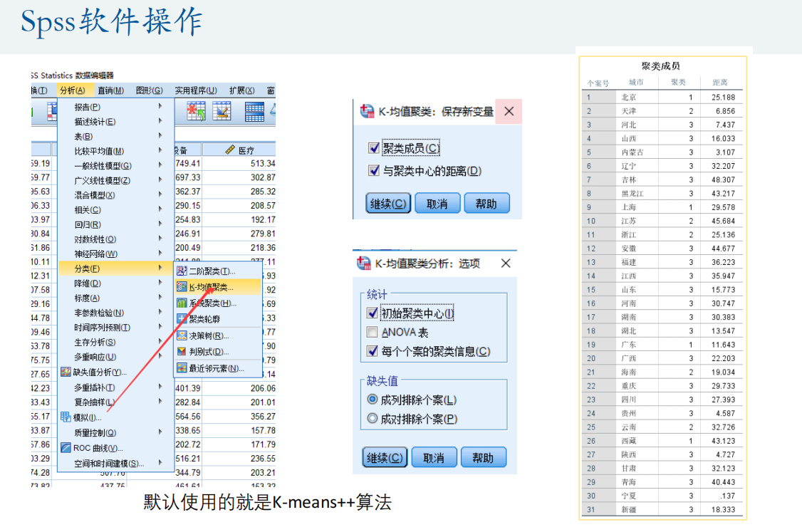
Task: Click the 判别式 discriminant icon
Action: [x=182, y=351]
